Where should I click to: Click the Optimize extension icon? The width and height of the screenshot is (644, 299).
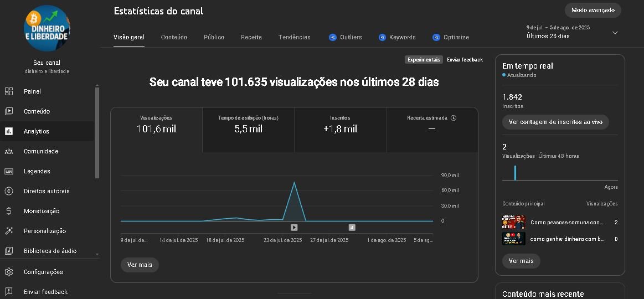click(x=436, y=38)
